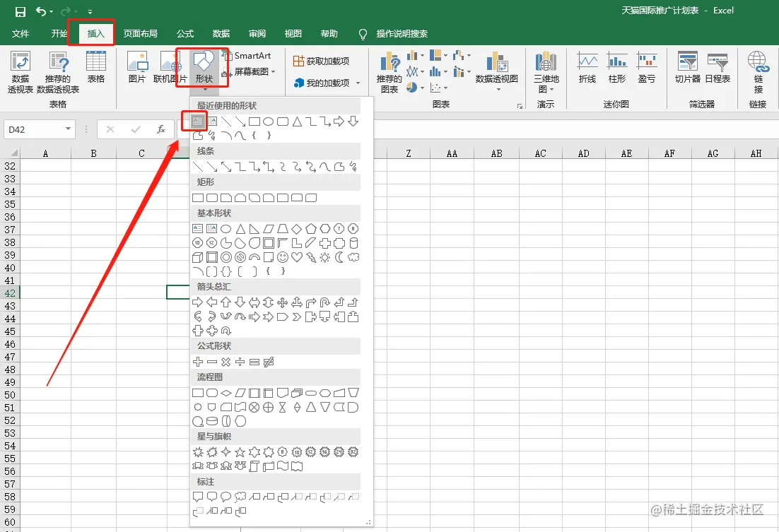This screenshot has width=779, height=532.
Task: Select column header AA
Action: 452,153
